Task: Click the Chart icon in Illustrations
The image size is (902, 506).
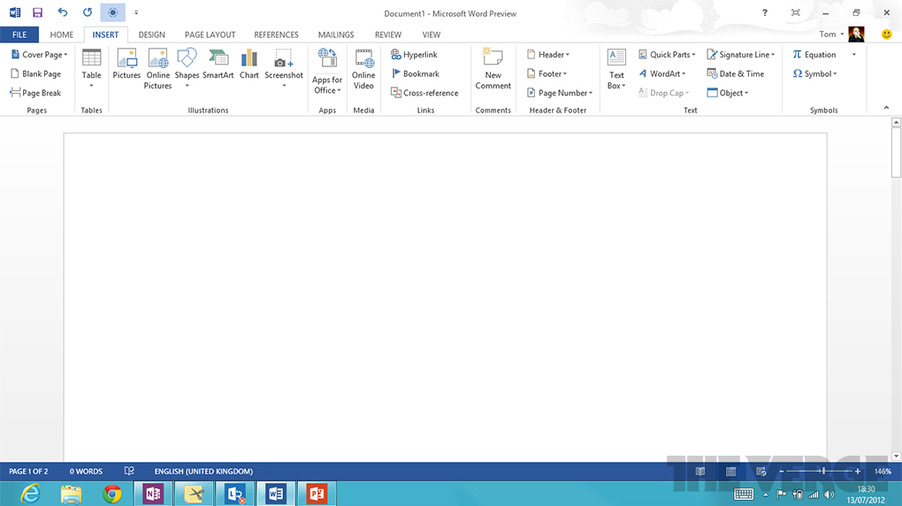Action: [x=249, y=64]
